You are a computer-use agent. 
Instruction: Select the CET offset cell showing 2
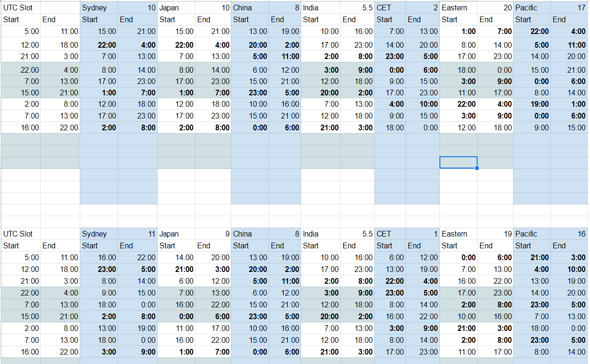(422, 8)
